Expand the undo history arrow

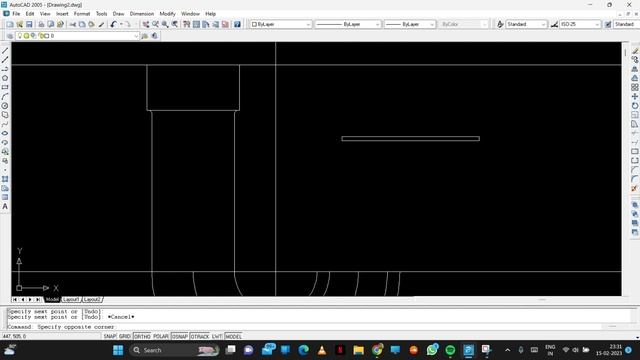(x=121, y=24)
